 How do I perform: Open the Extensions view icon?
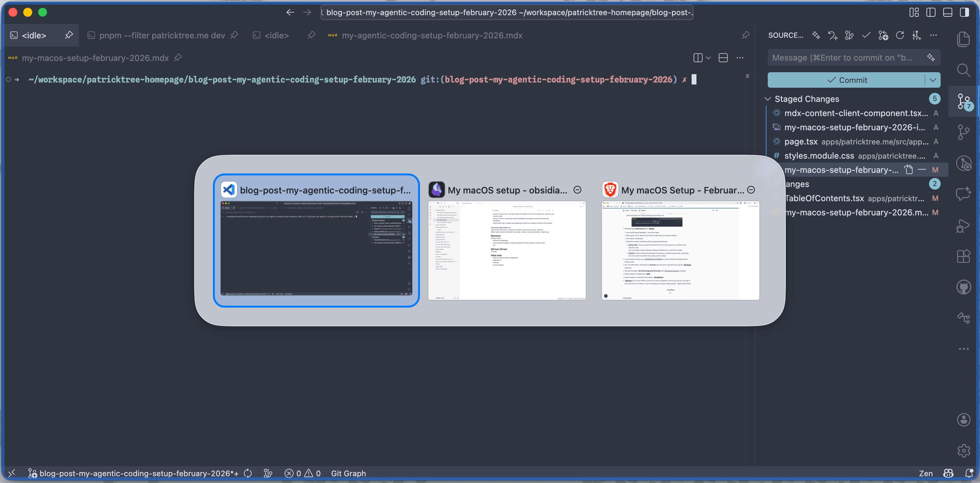(963, 256)
